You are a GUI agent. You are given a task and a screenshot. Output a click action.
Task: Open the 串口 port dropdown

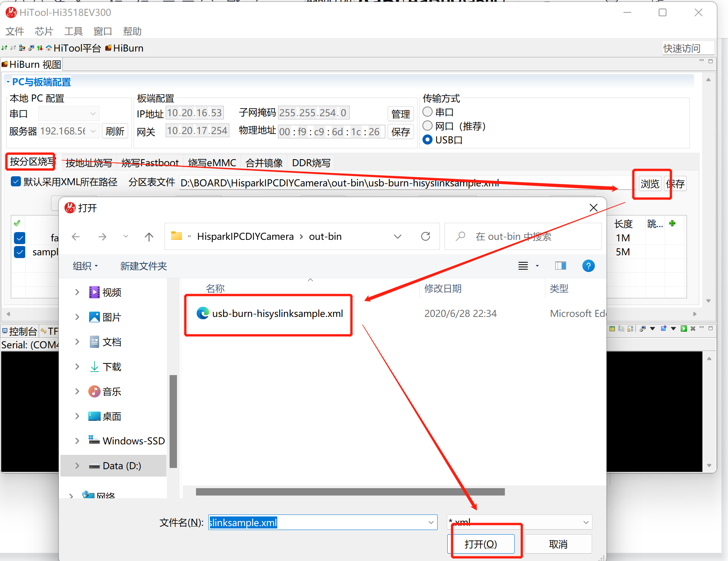tap(93, 114)
